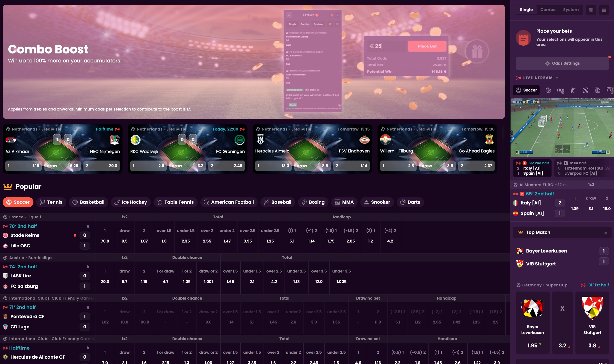This screenshot has width=614, height=364.
Task: Click the NEC Nijmegen club logo
Action: (x=114, y=140)
